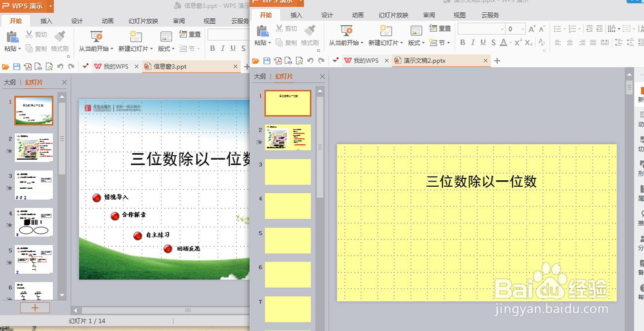Export to PDF icon in 演示文稿2.pptx window
This screenshot has height=331, width=644.
[278, 61]
